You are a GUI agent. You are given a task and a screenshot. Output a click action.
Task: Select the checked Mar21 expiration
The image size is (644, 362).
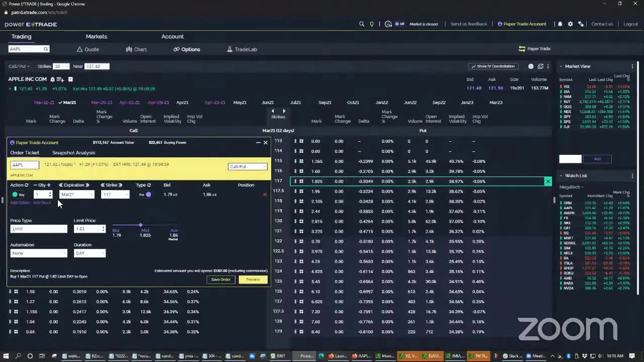click(67, 103)
